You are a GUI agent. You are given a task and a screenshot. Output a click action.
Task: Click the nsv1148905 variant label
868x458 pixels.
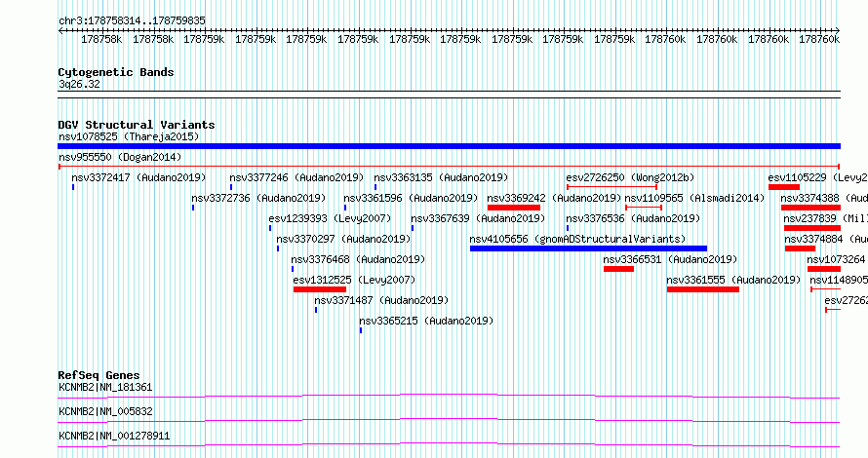point(839,280)
